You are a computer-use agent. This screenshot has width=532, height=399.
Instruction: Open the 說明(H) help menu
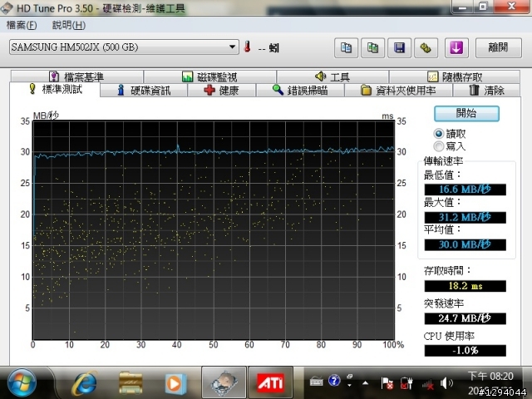68,25
